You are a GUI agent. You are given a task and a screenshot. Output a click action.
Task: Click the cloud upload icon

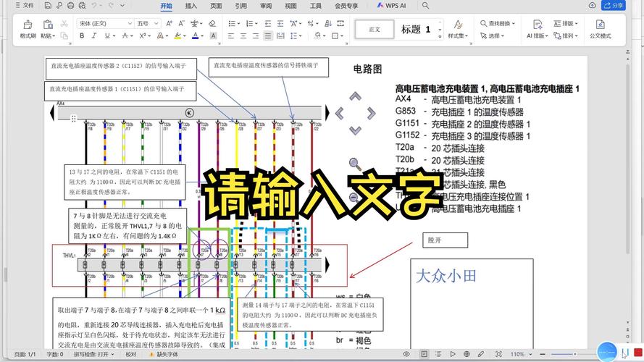click(x=593, y=5)
